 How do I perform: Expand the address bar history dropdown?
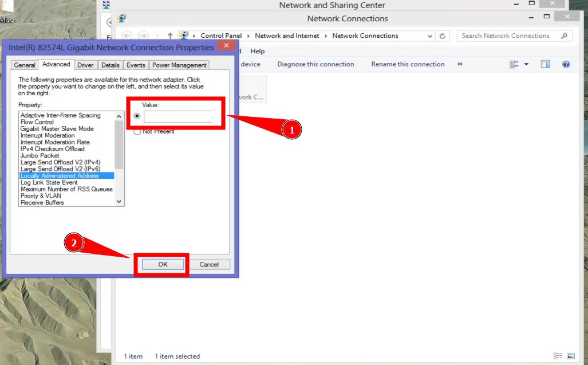431,36
